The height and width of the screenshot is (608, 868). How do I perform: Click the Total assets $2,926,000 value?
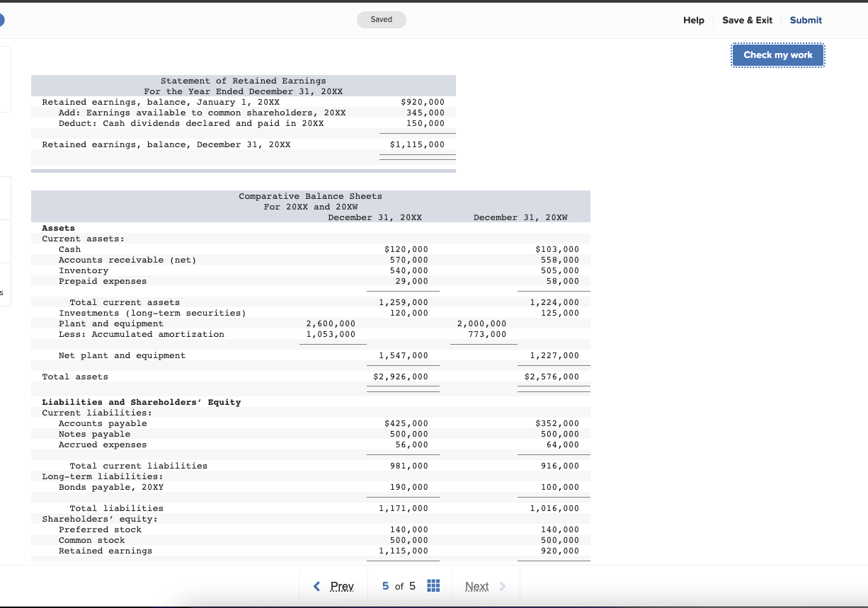(x=401, y=377)
